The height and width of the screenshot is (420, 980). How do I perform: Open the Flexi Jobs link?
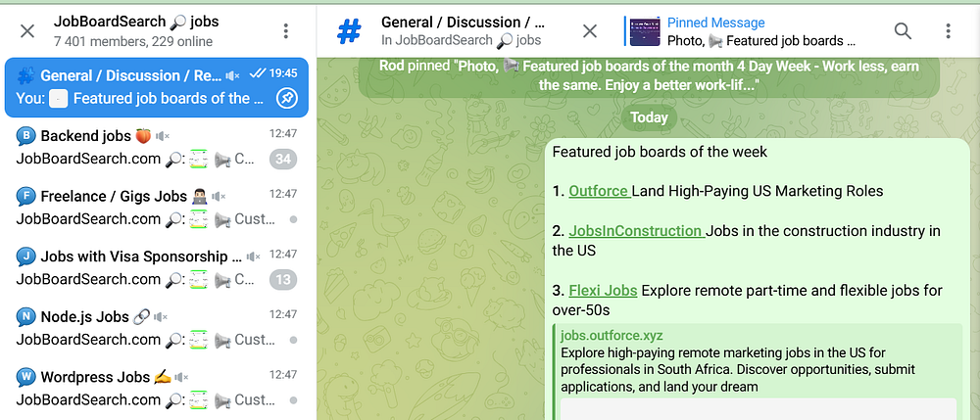click(603, 290)
